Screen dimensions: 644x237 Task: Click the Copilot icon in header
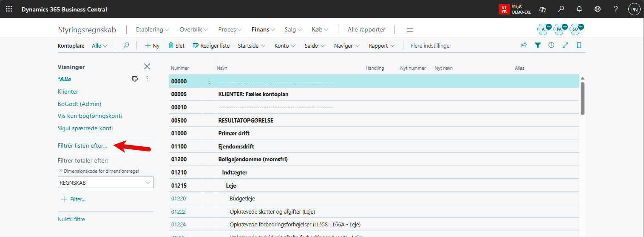(x=542, y=9)
